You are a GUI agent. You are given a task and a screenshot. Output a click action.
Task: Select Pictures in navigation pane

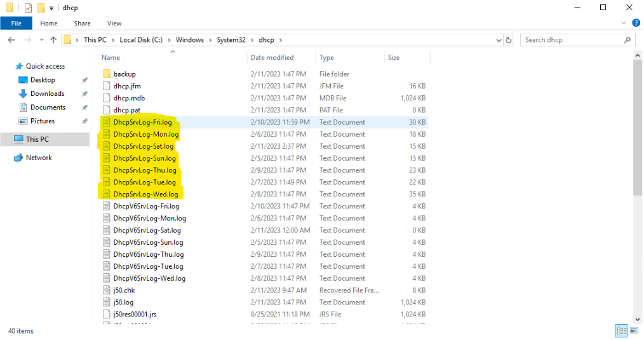(x=43, y=121)
